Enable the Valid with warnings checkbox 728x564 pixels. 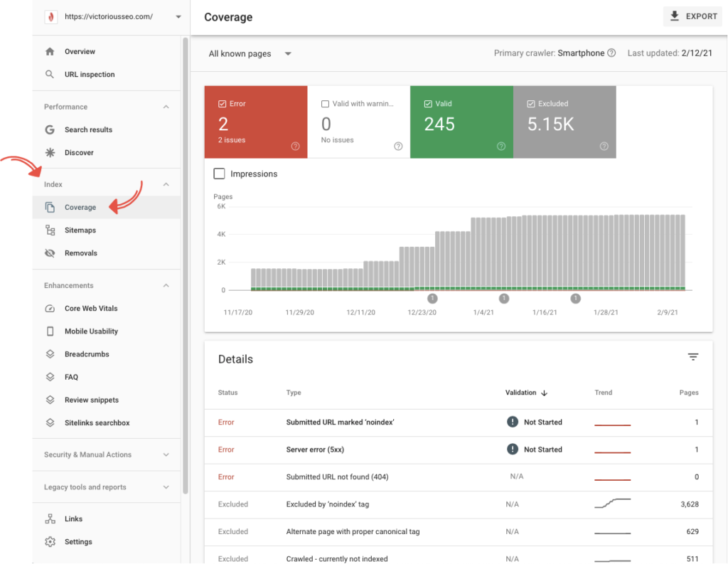coord(326,104)
